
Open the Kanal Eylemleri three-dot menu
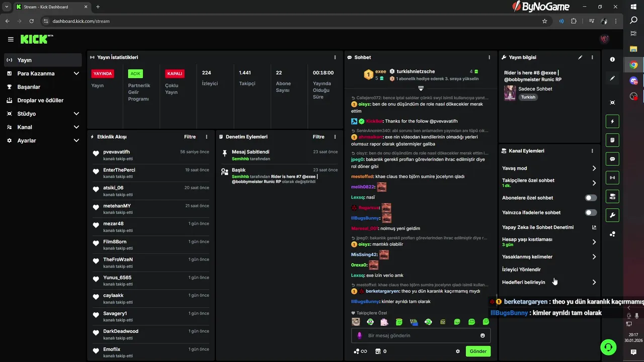592,151
